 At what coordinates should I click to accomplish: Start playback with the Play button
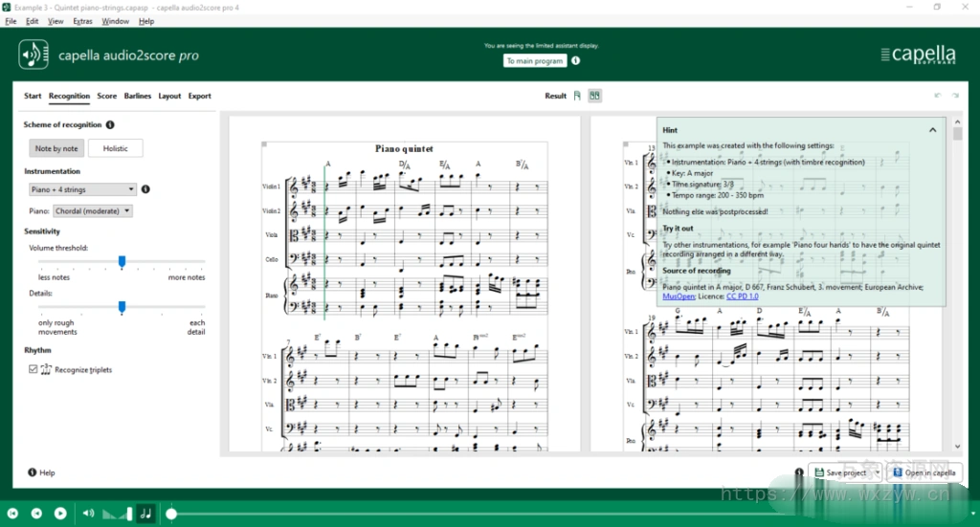coord(60,514)
